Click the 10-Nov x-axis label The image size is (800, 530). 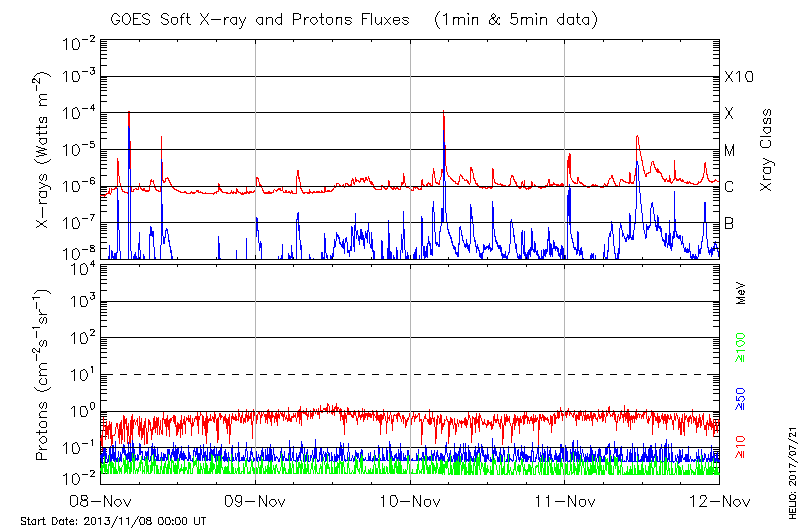point(410,500)
